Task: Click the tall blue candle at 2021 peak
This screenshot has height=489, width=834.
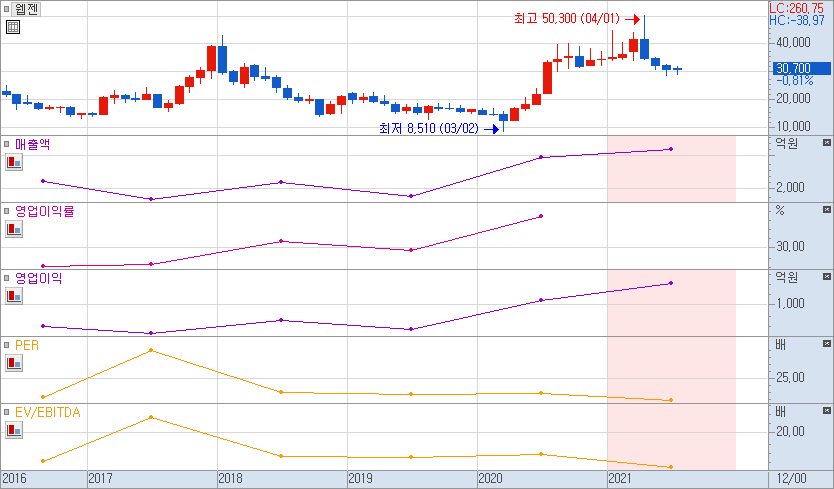Action: [x=645, y=48]
